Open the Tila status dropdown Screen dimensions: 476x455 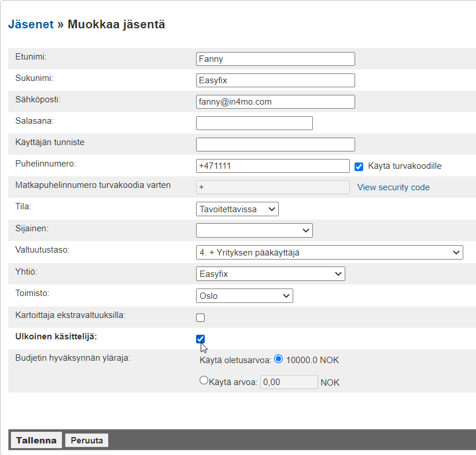pos(237,209)
